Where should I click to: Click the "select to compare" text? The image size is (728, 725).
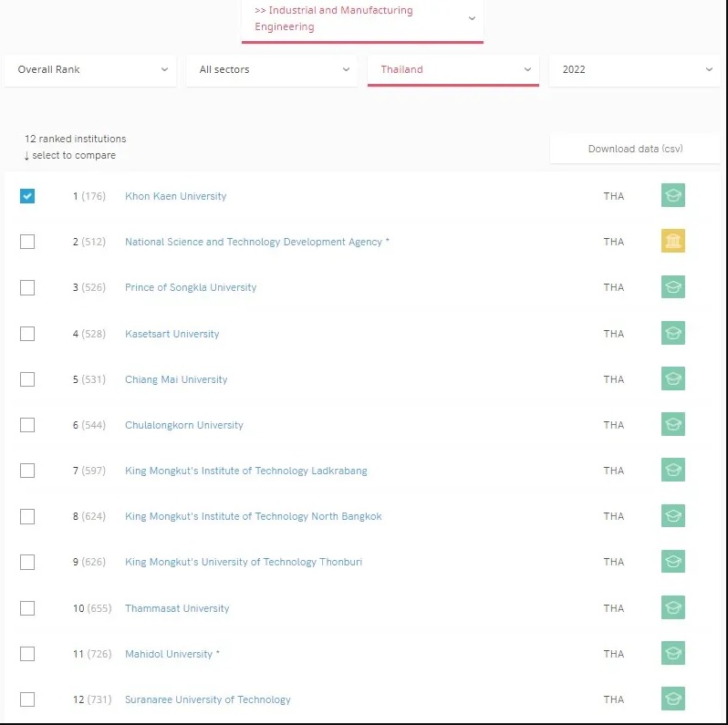pyautogui.click(x=74, y=155)
